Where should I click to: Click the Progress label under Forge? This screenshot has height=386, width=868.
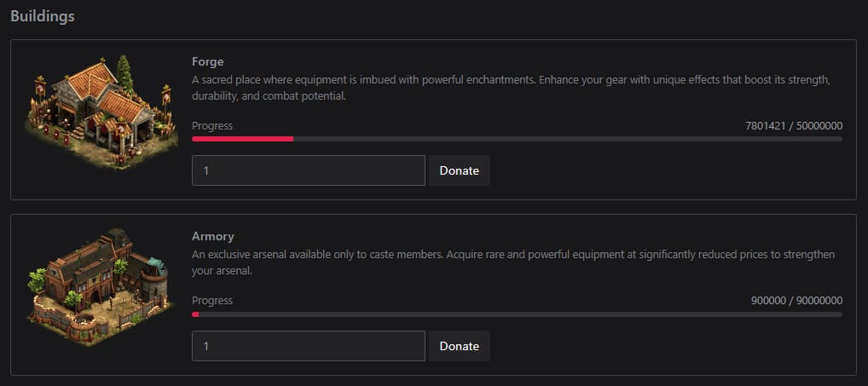(212, 125)
